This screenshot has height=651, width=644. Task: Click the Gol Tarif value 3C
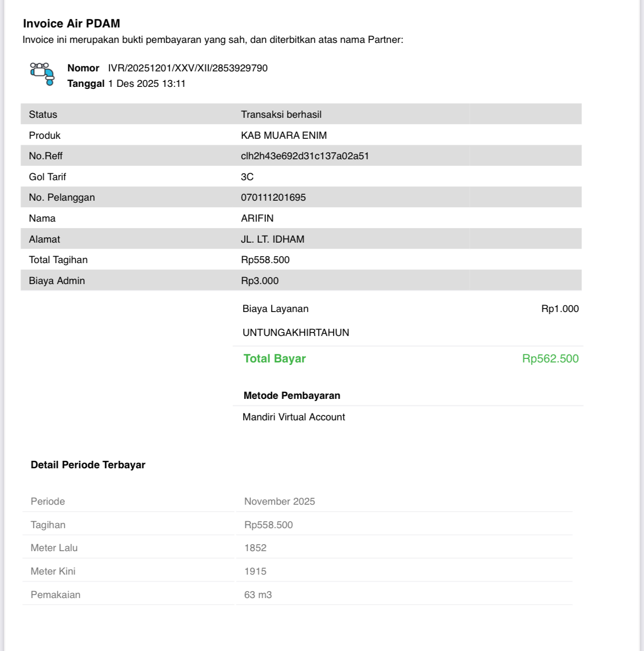pyautogui.click(x=247, y=177)
